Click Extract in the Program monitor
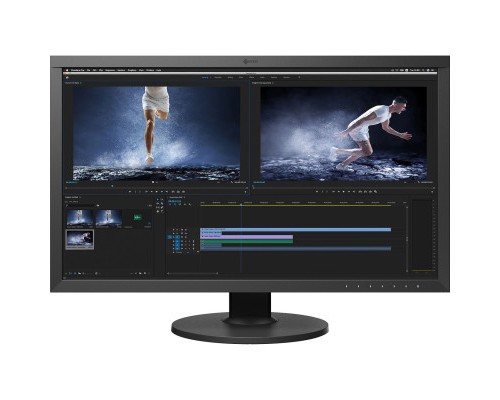 point(365,192)
